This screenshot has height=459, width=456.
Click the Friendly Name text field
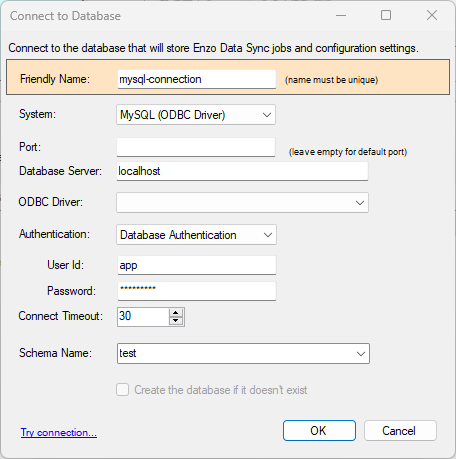[197, 79]
